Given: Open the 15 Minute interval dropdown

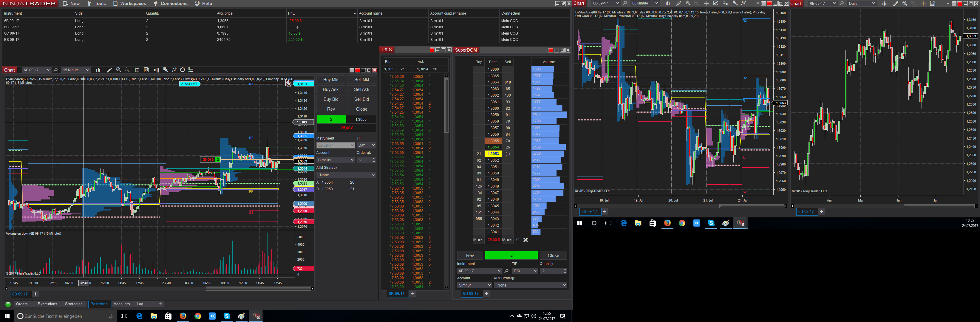Looking at the screenshot, I should pyautogui.click(x=76, y=70).
